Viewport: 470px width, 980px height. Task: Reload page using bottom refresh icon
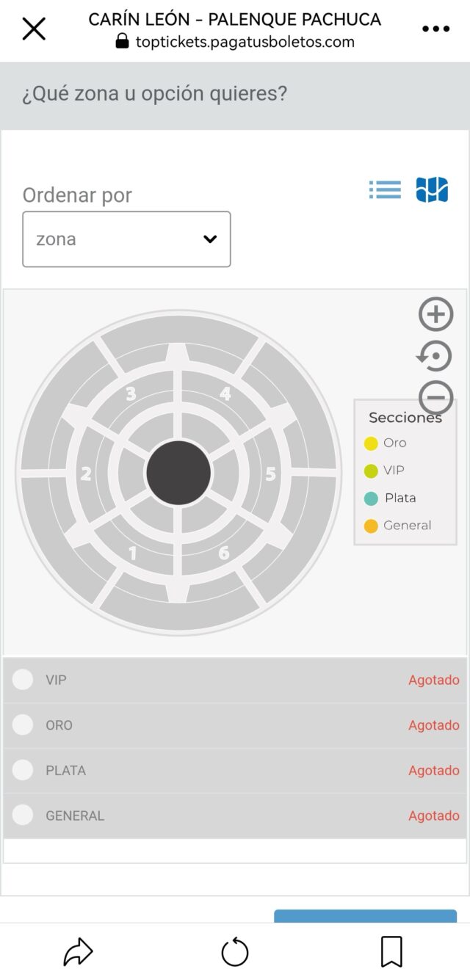pos(235,953)
